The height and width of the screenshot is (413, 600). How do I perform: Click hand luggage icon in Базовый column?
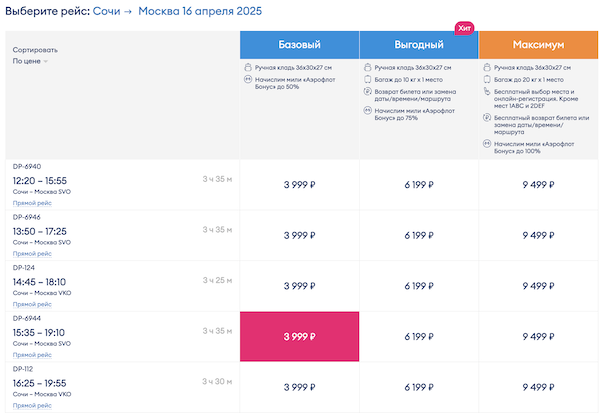[x=247, y=67]
